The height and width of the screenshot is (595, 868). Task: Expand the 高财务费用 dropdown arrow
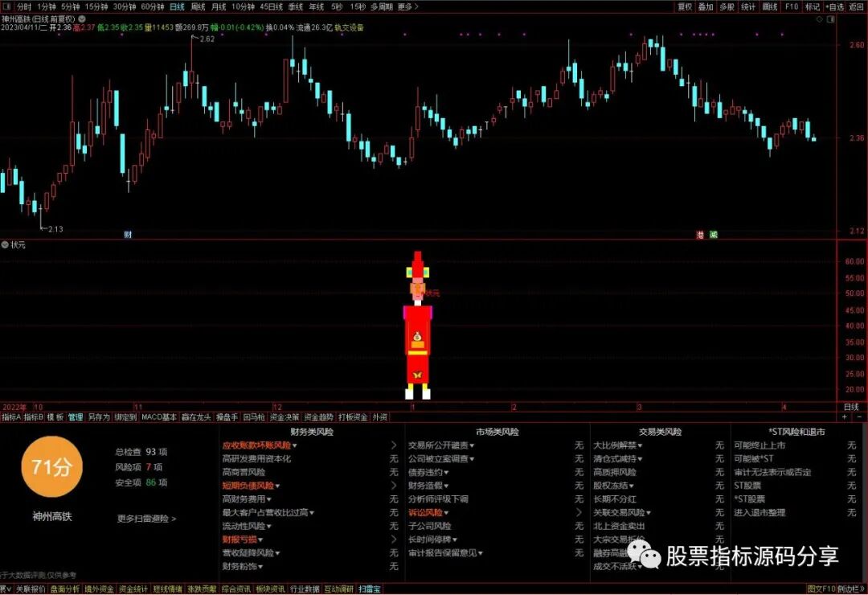point(269,499)
